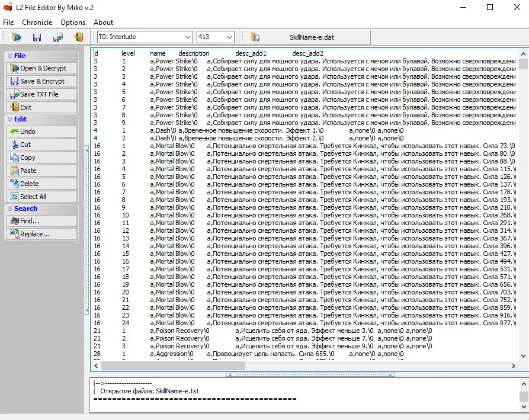Click the log pane's scroll-down arrow
Screen dimensions: 529x420
point(523,407)
